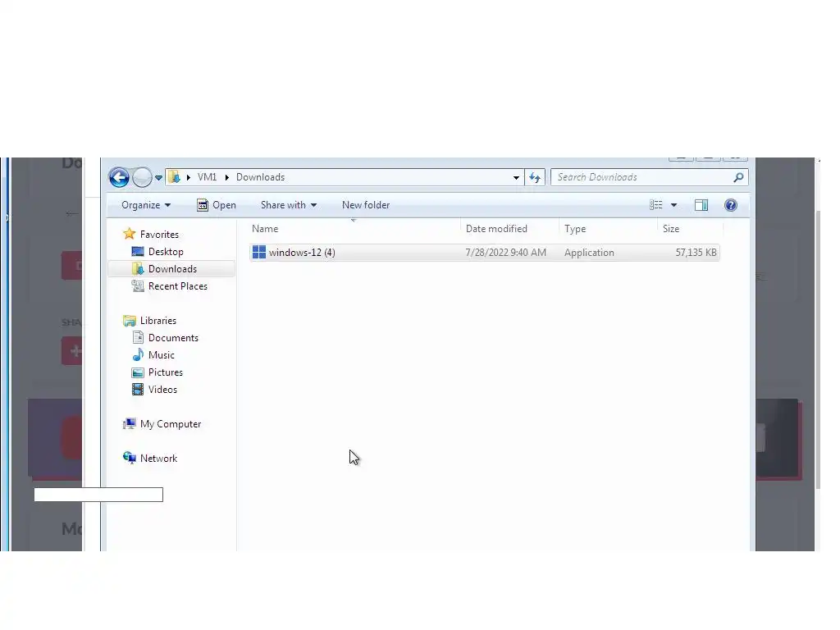Image resolution: width=840 pixels, height=630 pixels.
Task: Click the 7/28/2022 9:40 AM date cell
Action: (x=505, y=253)
